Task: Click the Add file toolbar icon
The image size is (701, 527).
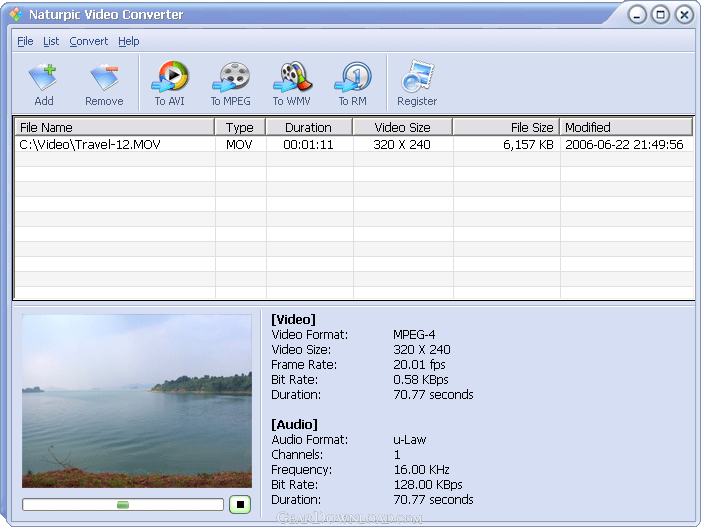Action: (x=43, y=84)
